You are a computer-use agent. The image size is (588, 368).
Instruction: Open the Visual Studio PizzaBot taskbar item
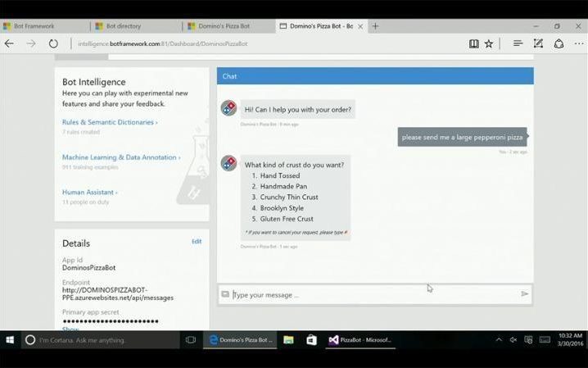click(x=360, y=340)
